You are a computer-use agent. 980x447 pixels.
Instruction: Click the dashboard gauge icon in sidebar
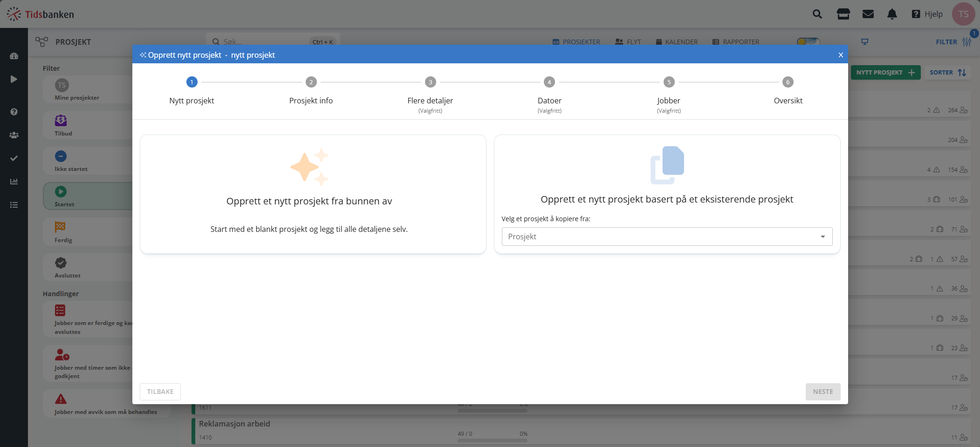tap(14, 56)
